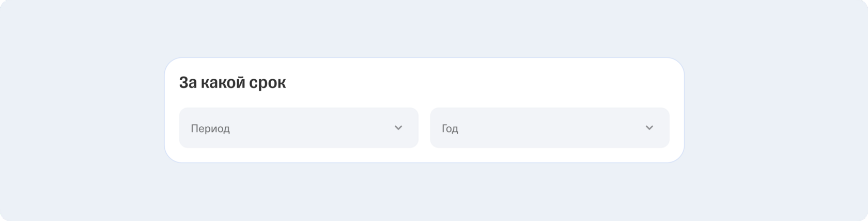Toggle the Год list with its chevron
Image resolution: width=868 pixels, height=221 pixels.
click(649, 128)
